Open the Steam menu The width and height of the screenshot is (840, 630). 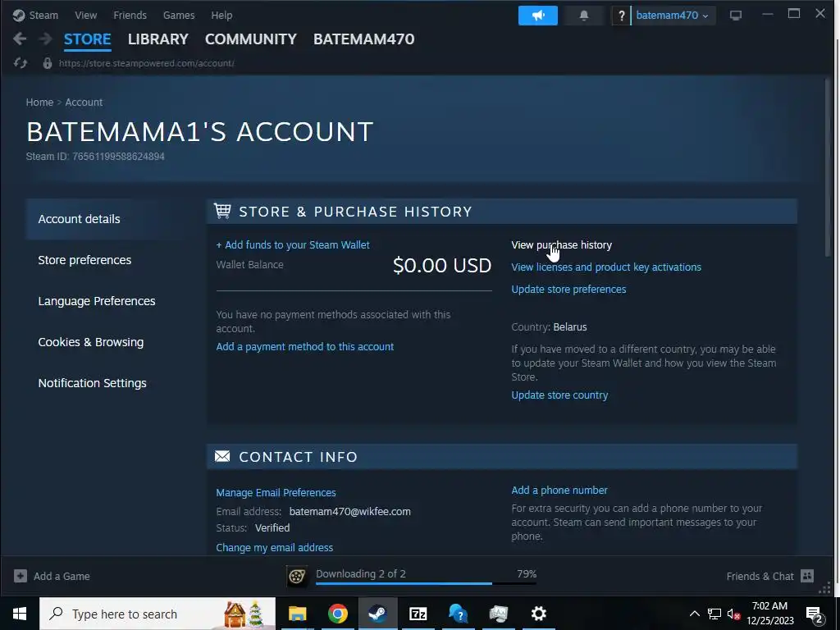tap(43, 15)
